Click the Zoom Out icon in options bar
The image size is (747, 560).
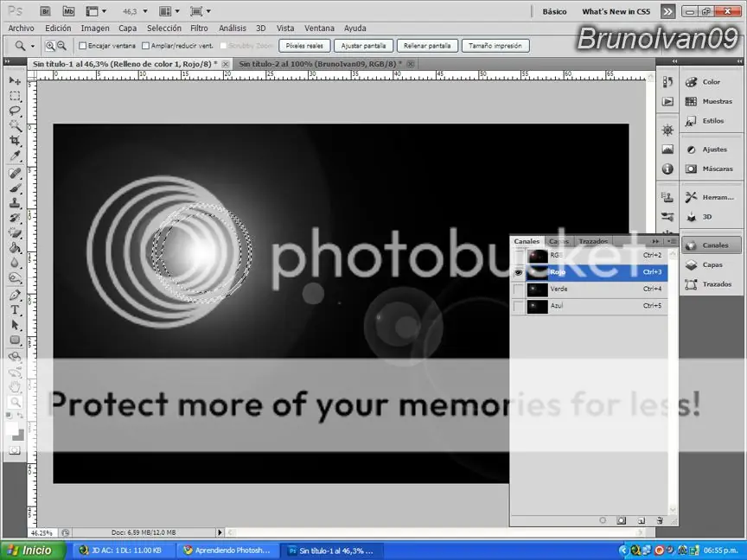61,46
